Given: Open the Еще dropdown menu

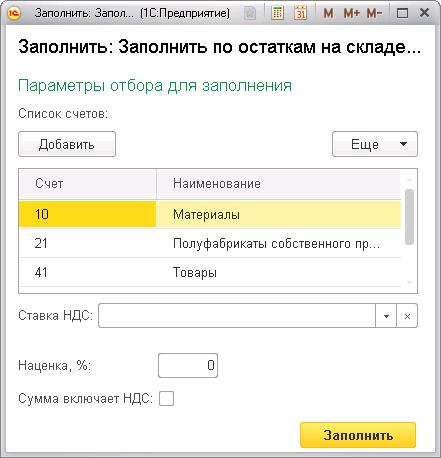Looking at the screenshot, I should click(x=375, y=144).
